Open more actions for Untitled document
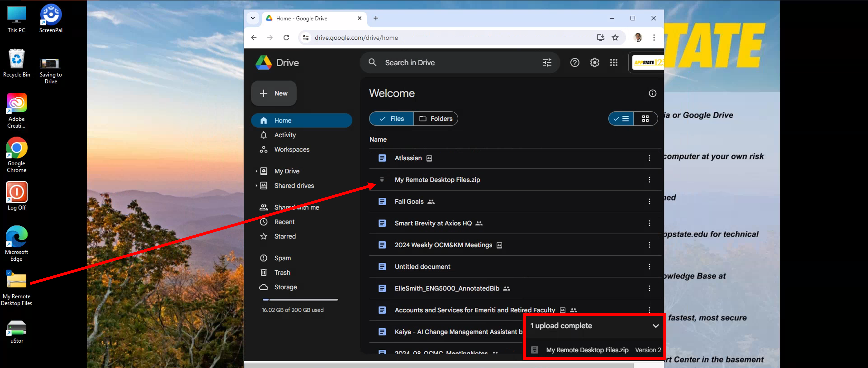The image size is (868, 368). (649, 267)
